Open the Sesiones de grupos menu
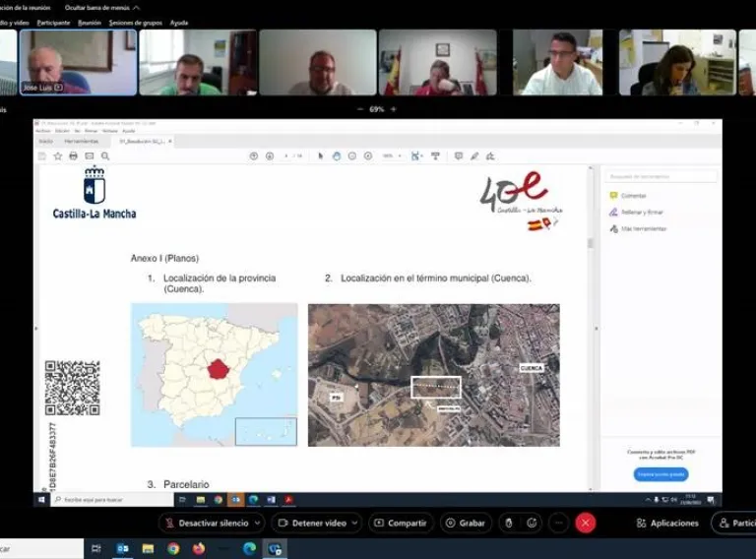This screenshot has width=756, height=559. tap(135, 23)
